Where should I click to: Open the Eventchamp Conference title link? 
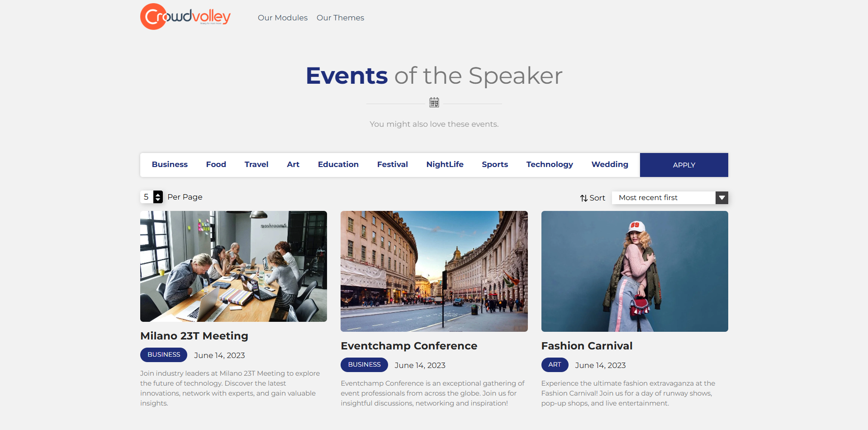tap(409, 346)
